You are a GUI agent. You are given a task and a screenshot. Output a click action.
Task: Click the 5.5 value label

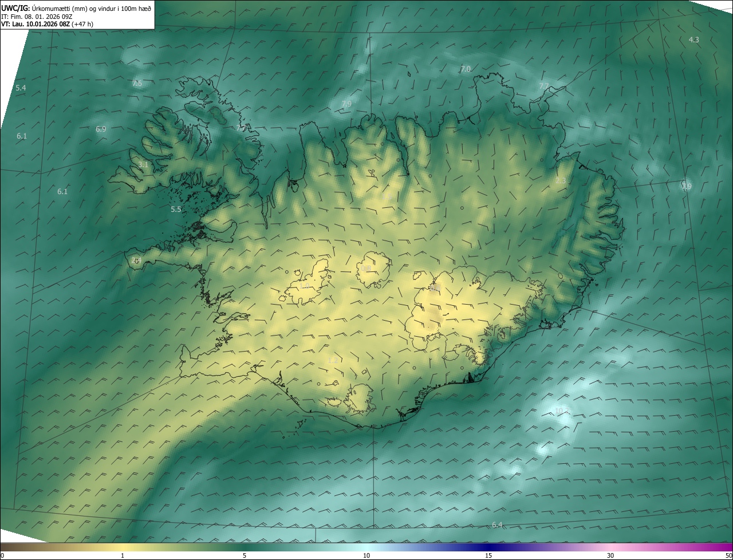pos(176,210)
